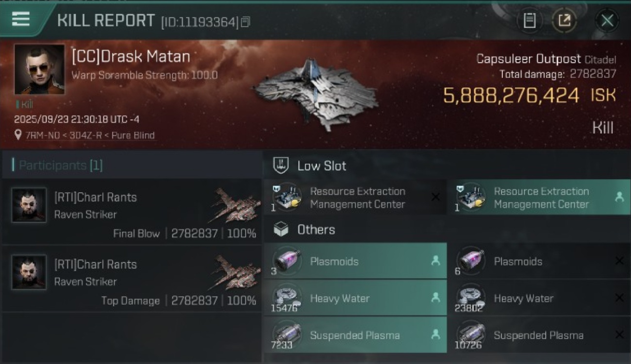Select the destroyed Heavy Water item 23802
This screenshot has width=631, height=364.
pyautogui.click(x=538, y=298)
